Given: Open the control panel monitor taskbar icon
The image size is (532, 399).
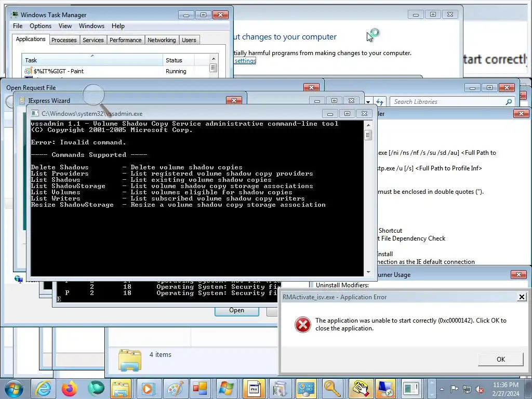Looking at the screenshot, I should (306, 389).
